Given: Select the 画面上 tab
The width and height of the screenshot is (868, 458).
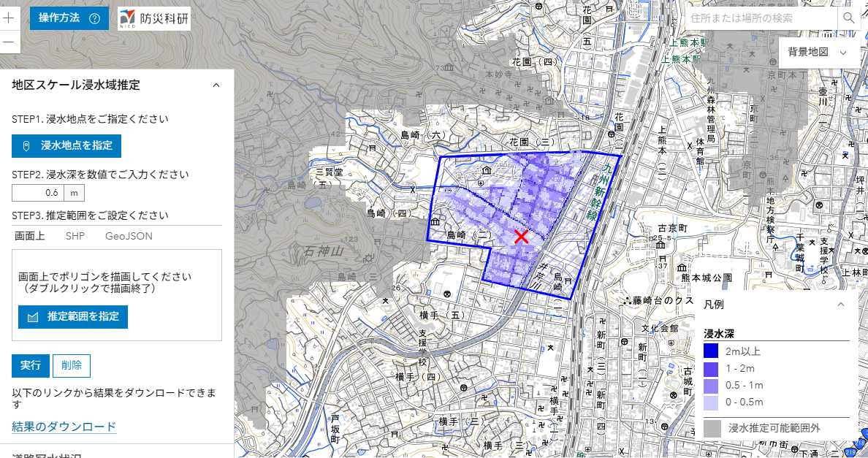Looking at the screenshot, I should 30,236.
